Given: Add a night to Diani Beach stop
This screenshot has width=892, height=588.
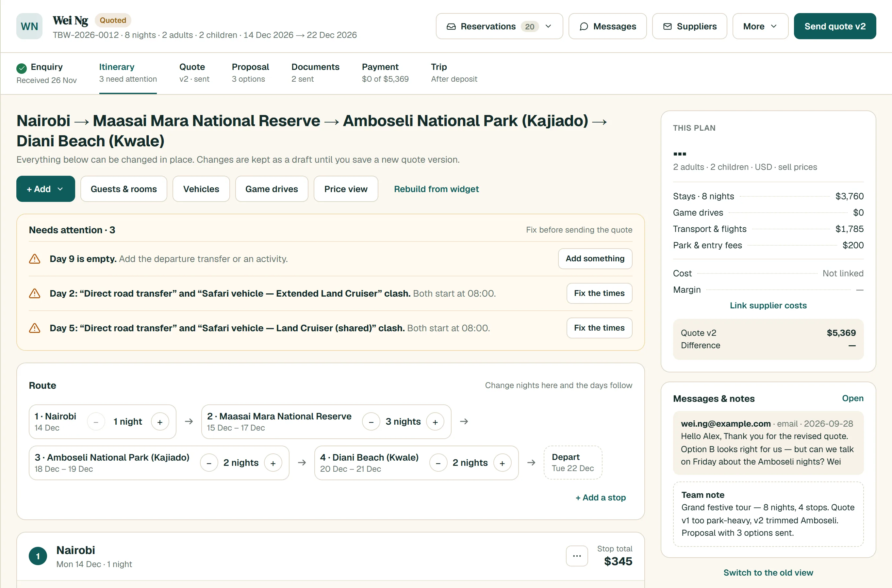Looking at the screenshot, I should pos(502,463).
